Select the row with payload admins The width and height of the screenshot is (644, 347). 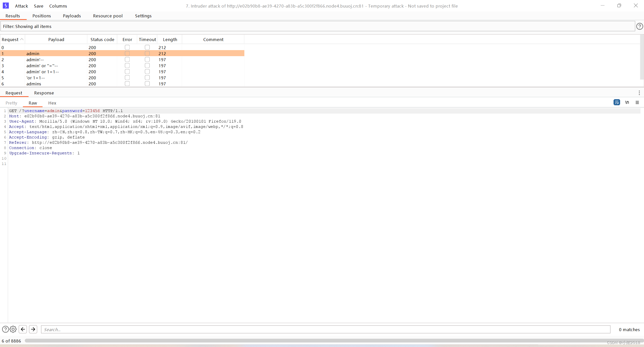pos(122,84)
